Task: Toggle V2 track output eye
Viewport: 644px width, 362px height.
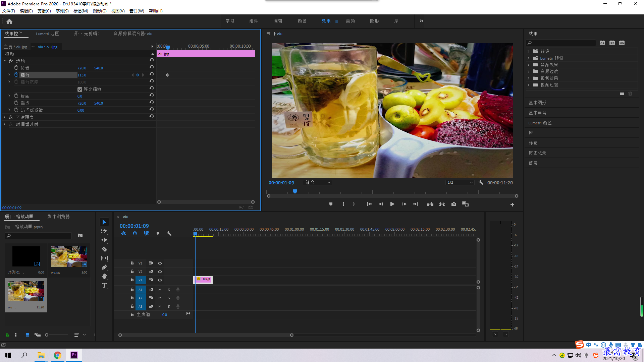Action: [160, 271]
